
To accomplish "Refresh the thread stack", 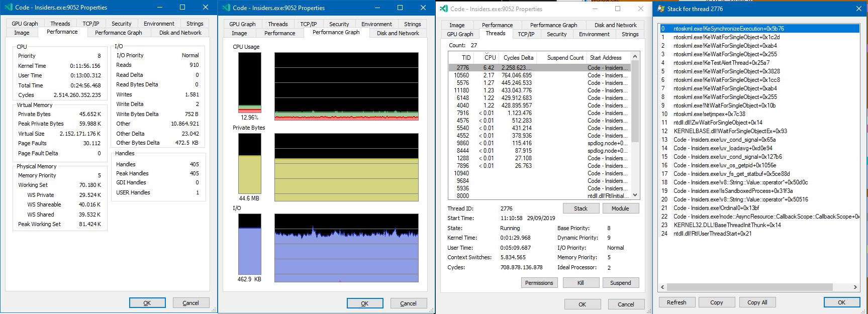I will [x=677, y=302].
